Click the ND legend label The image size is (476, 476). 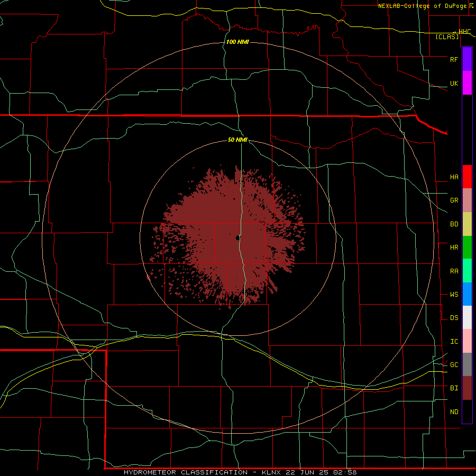click(x=454, y=412)
